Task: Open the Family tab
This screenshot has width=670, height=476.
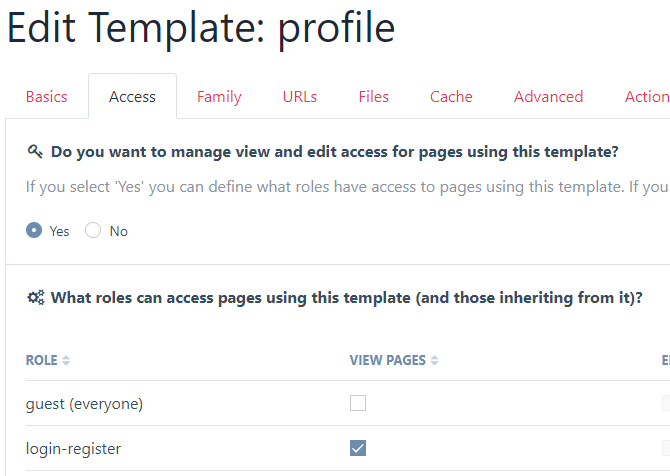Action: tap(219, 97)
